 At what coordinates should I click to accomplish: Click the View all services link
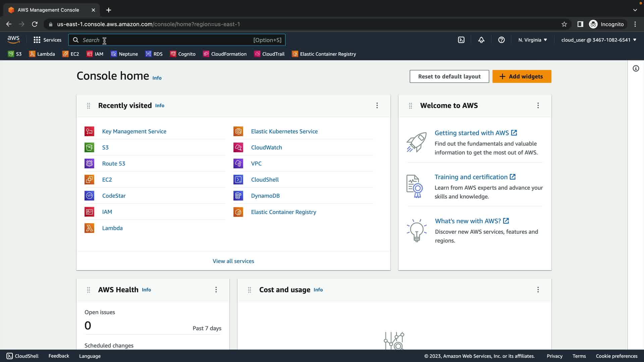click(233, 261)
